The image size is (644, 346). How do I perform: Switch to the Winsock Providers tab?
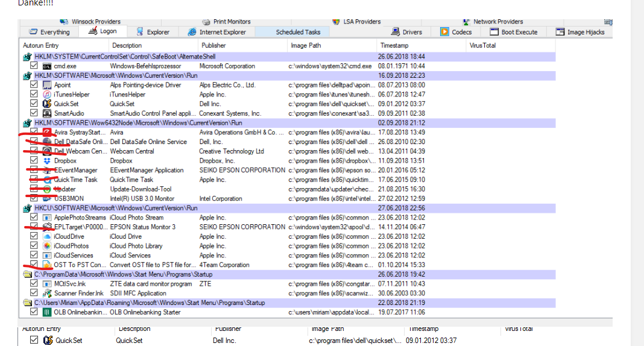coord(90,22)
